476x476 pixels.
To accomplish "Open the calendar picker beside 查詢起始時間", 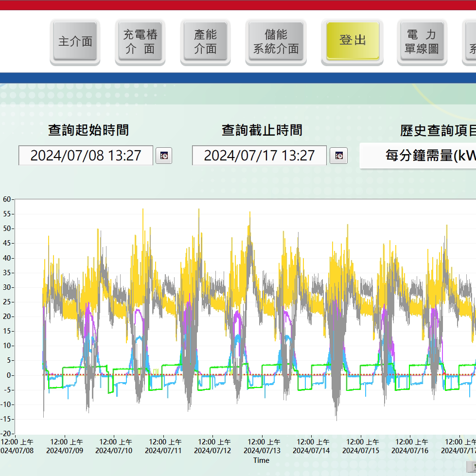I will pos(164,156).
